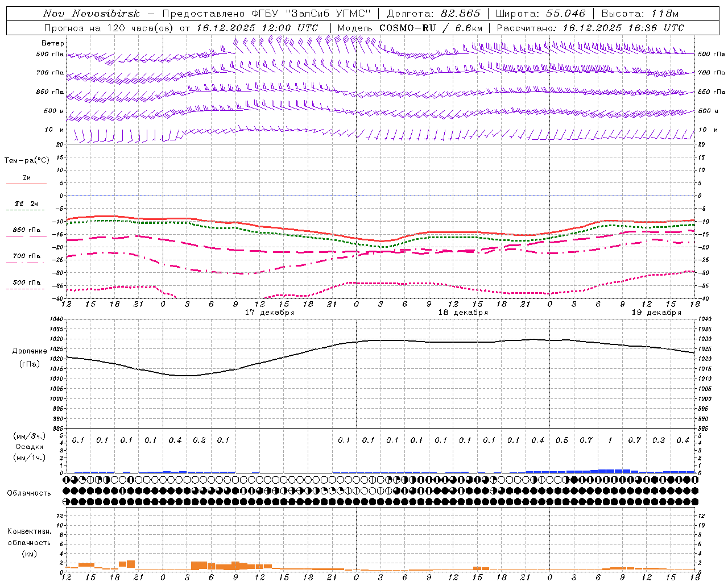Click the 'Тем-ра(°C)' temperature panel label
The height and width of the screenshot is (582, 728).
click(x=27, y=161)
